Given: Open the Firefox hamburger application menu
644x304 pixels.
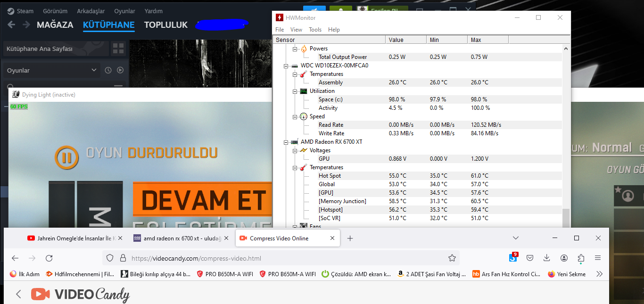Looking at the screenshot, I should [x=598, y=258].
